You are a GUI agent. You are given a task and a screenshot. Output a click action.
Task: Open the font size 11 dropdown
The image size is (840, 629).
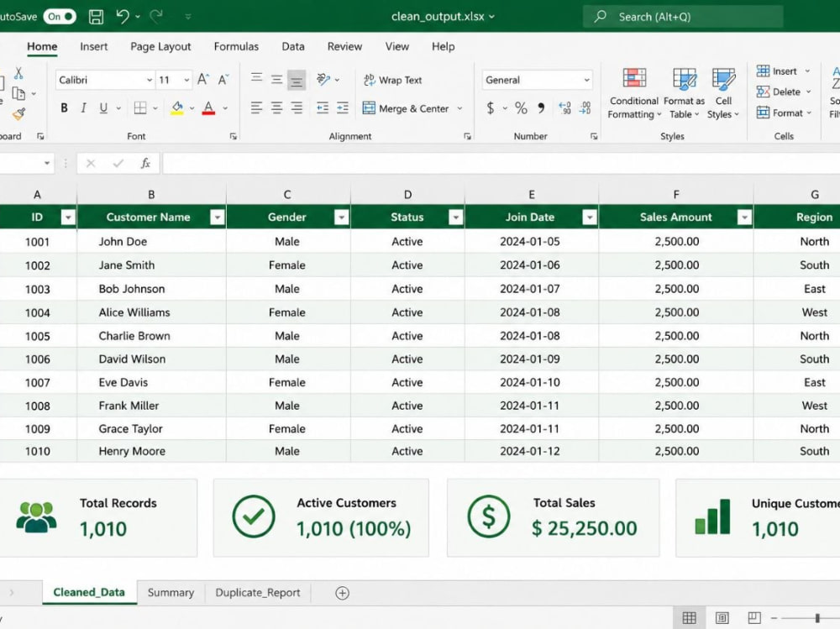(186, 81)
